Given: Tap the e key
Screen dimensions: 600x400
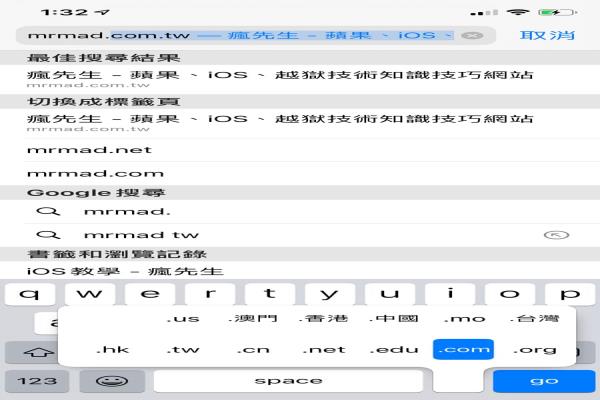Looking at the screenshot, I should (x=150, y=294).
